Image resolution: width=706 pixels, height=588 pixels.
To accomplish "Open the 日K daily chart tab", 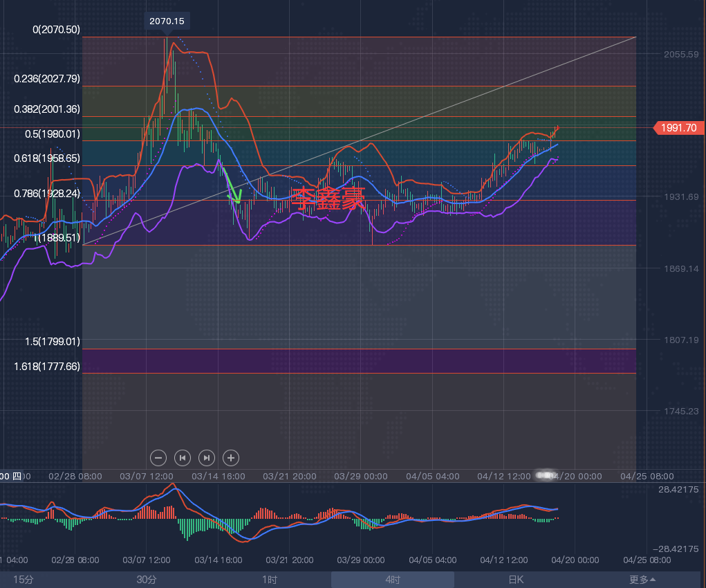I will 516,580.
